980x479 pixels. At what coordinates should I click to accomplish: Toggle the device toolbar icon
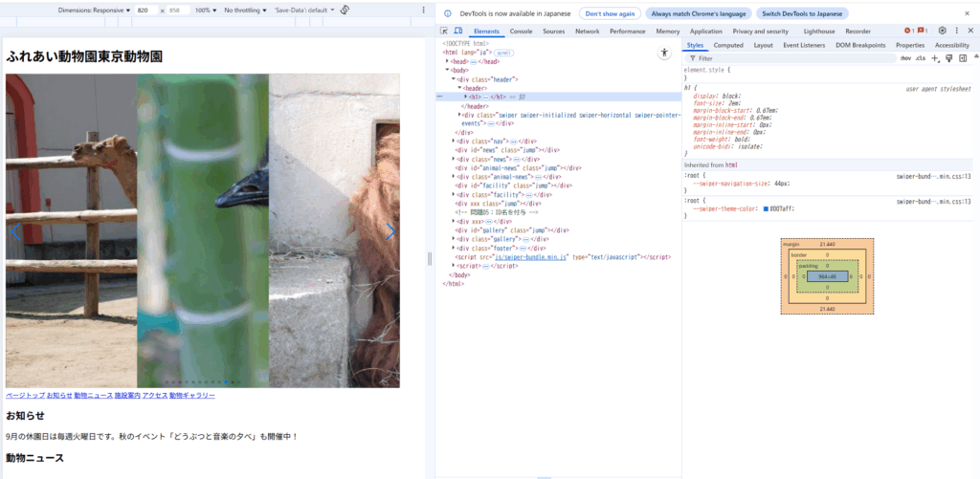[458, 31]
